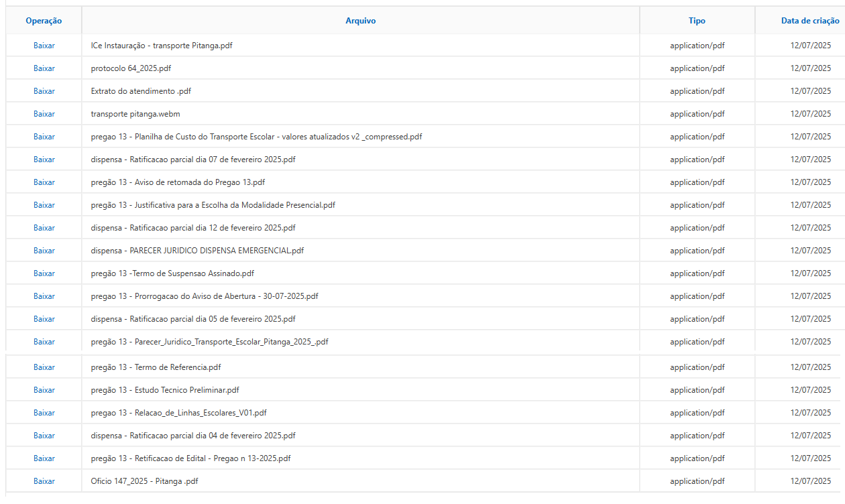The height and width of the screenshot is (504, 845).
Task: Select text Justificativa para a Escolha da Modalidade Presencial.pdf
Action: tap(235, 205)
